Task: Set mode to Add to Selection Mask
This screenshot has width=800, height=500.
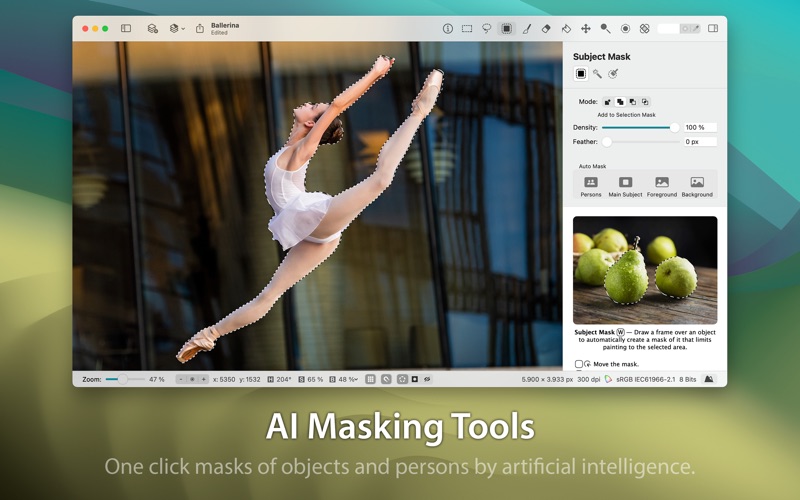Action: [620, 102]
